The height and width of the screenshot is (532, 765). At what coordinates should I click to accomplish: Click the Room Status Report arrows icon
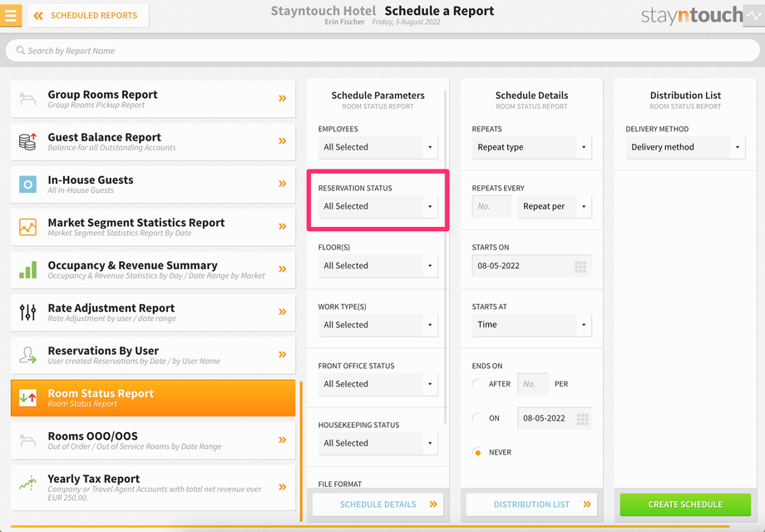pos(27,398)
